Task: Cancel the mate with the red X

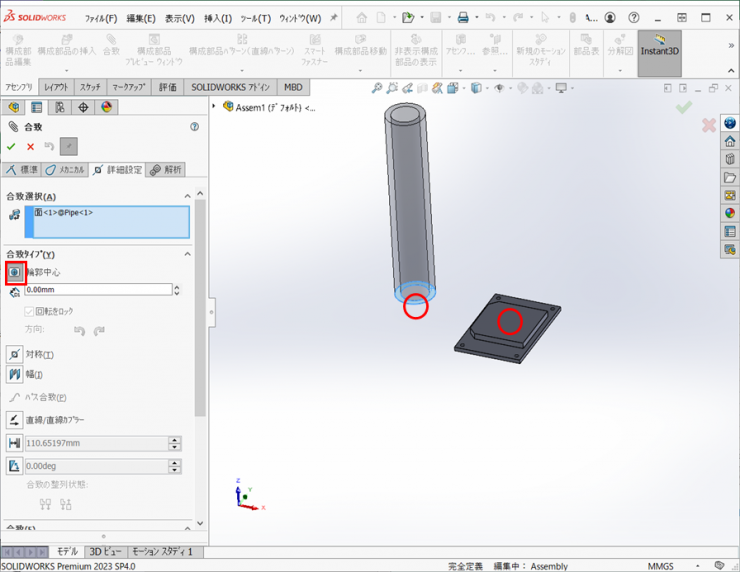Action: (x=30, y=147)
